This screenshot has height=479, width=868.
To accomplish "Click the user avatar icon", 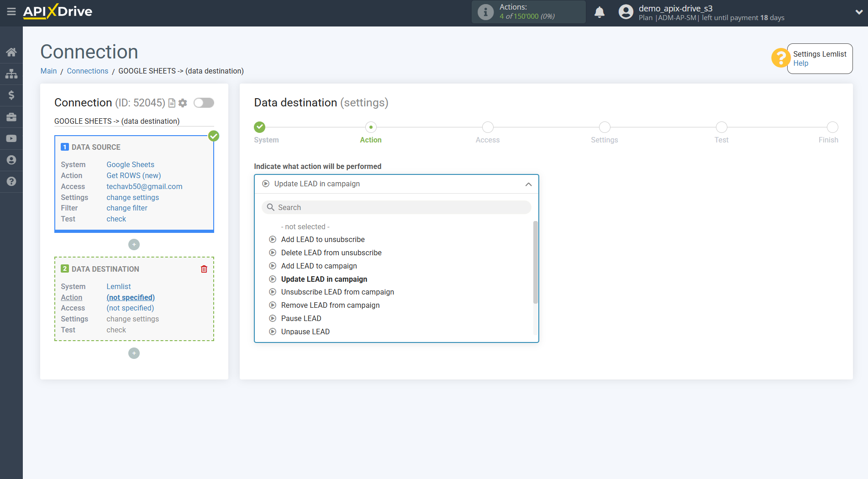I will coord(626,12).
